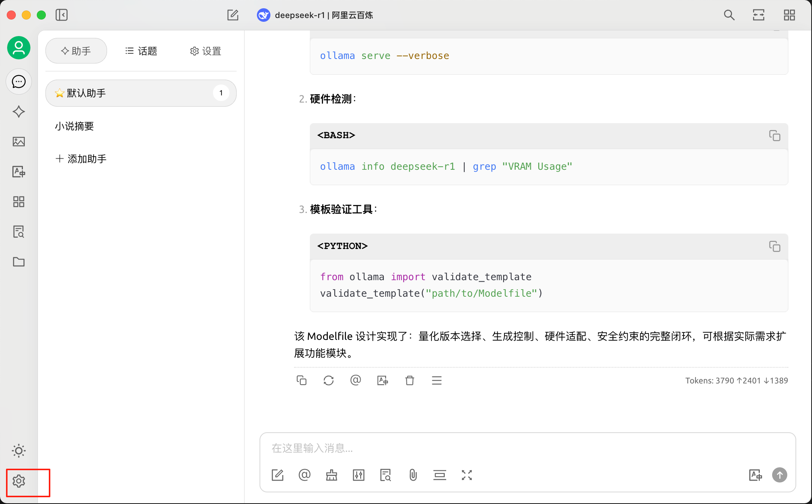Expand the input box with the fullscreen icon
Image resolution: width=812 pixels, height=504 pixels.
[467, 475]
